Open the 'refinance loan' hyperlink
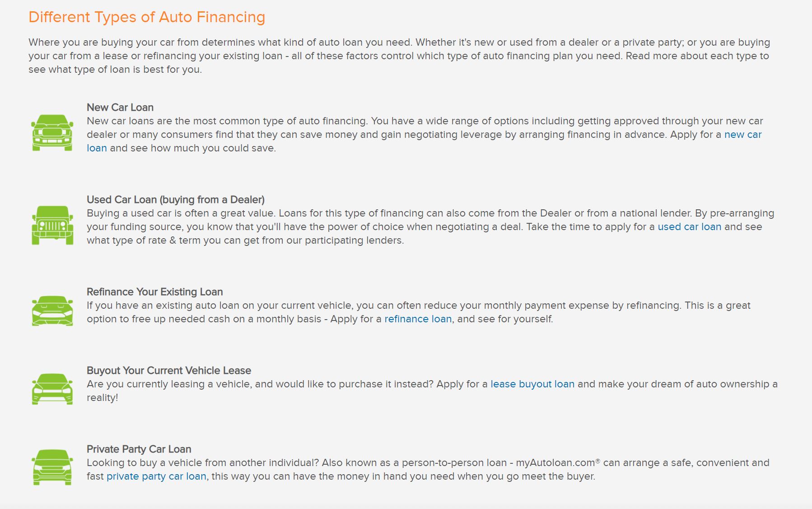 click(x=418, y=319)
